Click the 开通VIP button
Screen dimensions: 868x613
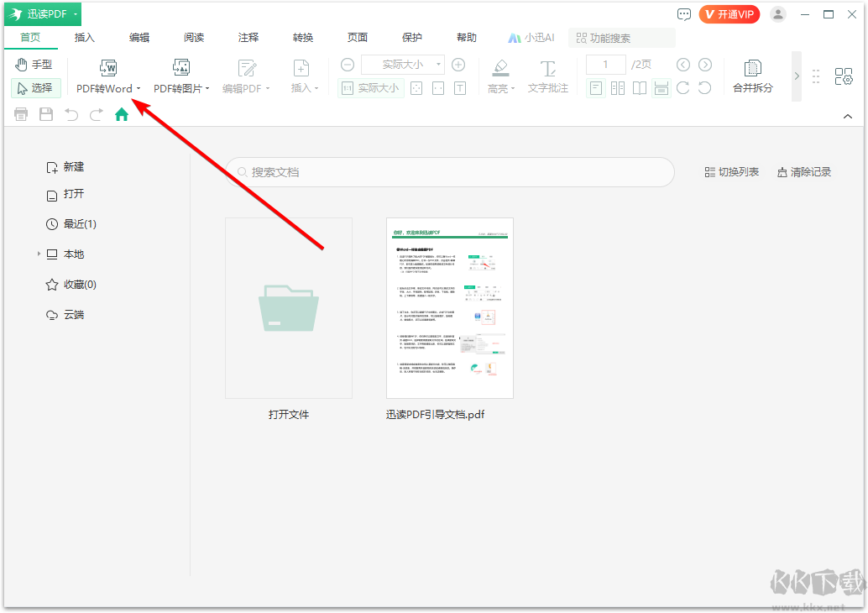(x=729, y=13)
